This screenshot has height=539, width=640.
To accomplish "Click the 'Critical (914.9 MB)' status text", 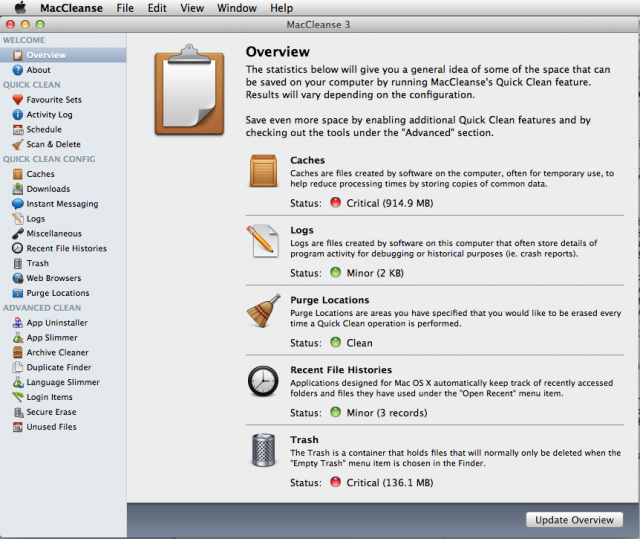I will point(390,203).
